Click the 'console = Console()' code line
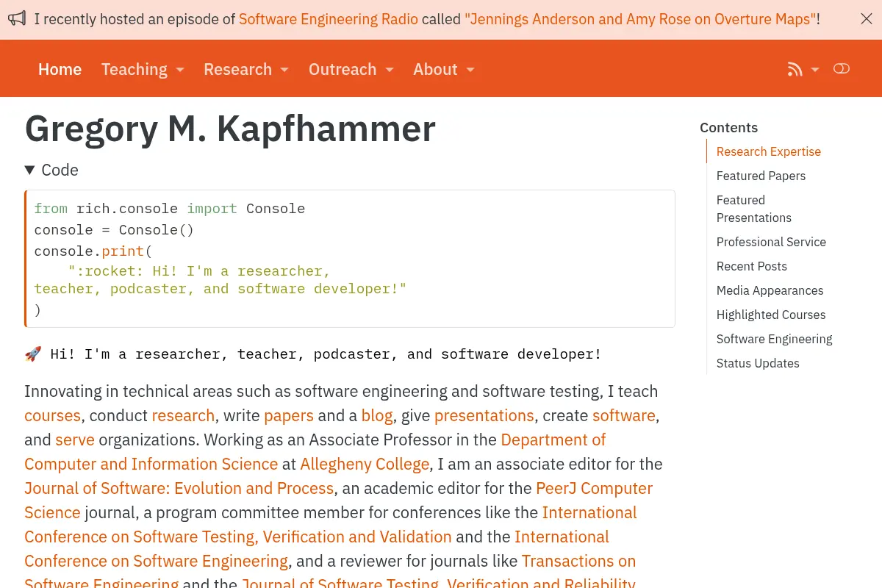Viewport: 882px width, 588px height. click(x=114, y=230)
